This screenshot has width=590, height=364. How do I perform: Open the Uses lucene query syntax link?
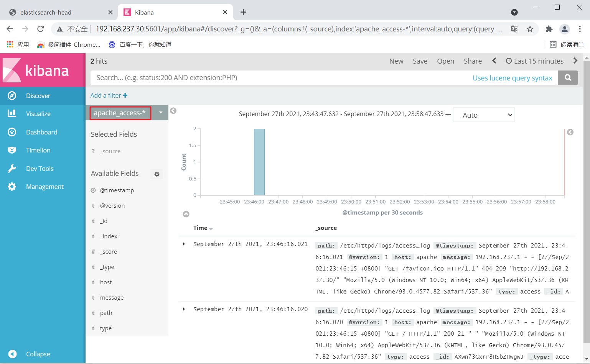click(513, 78)
